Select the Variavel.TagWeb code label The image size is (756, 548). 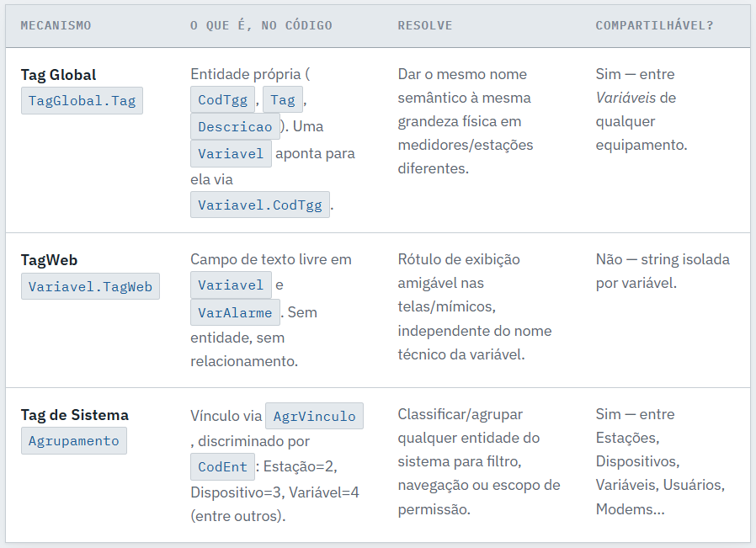click(90, 286)
